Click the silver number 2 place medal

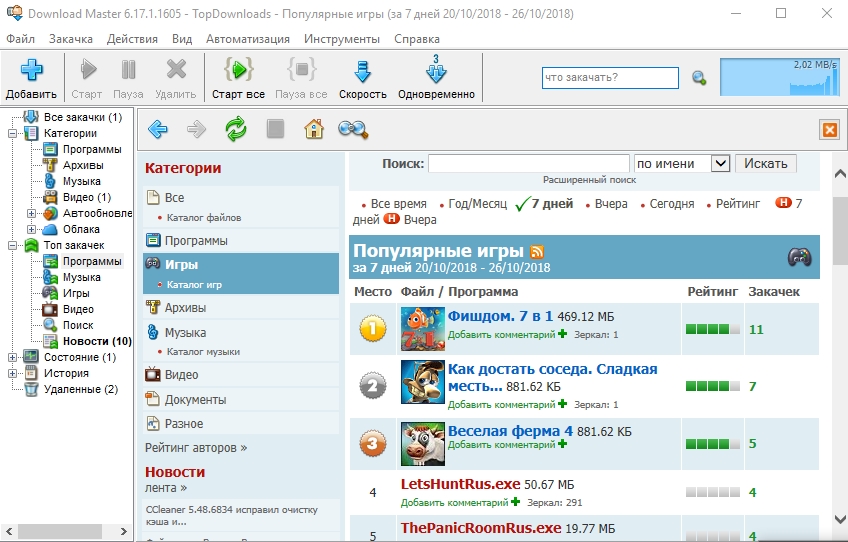click(373, 386)
